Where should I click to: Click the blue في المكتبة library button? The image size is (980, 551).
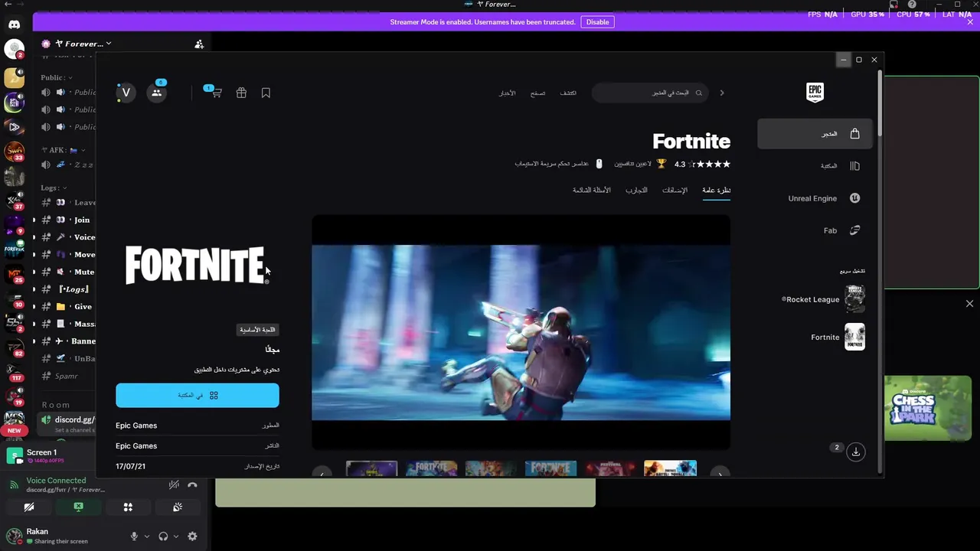pyautogui.click(x=198, y=396)
